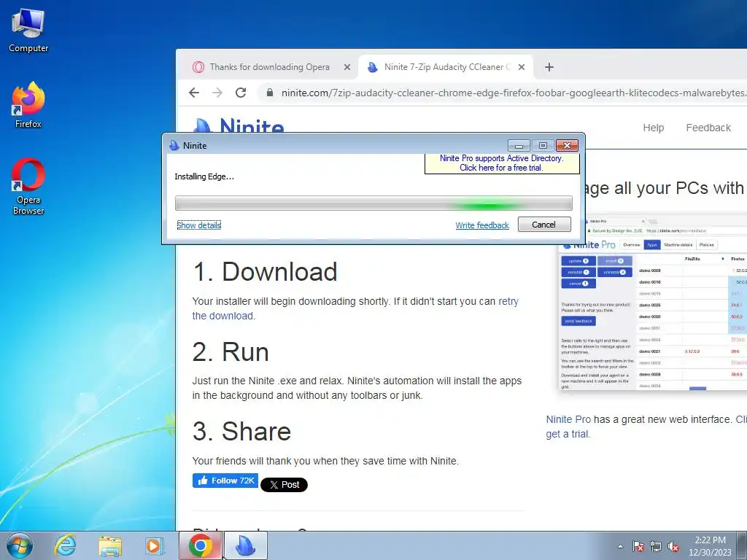Open Write feedback in Ninite installer
The height and width of the screenshot is (560, 747).
(x=482, y=225)
